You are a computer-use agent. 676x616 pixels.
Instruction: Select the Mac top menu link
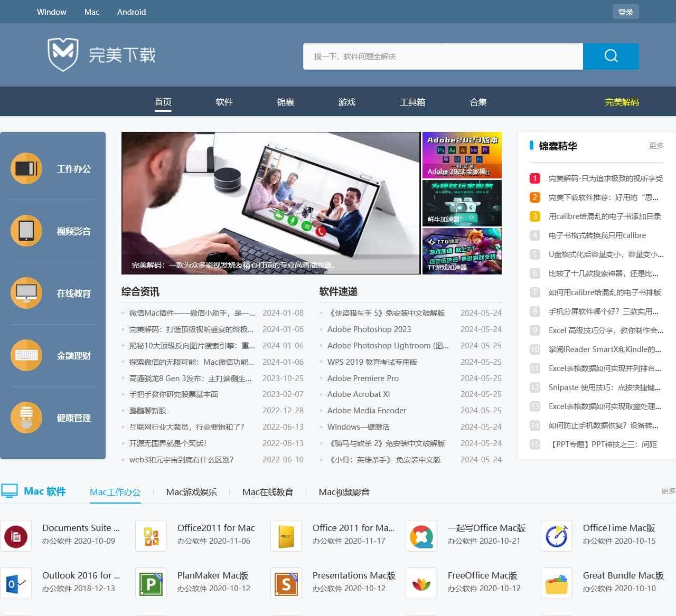[91, 12]
